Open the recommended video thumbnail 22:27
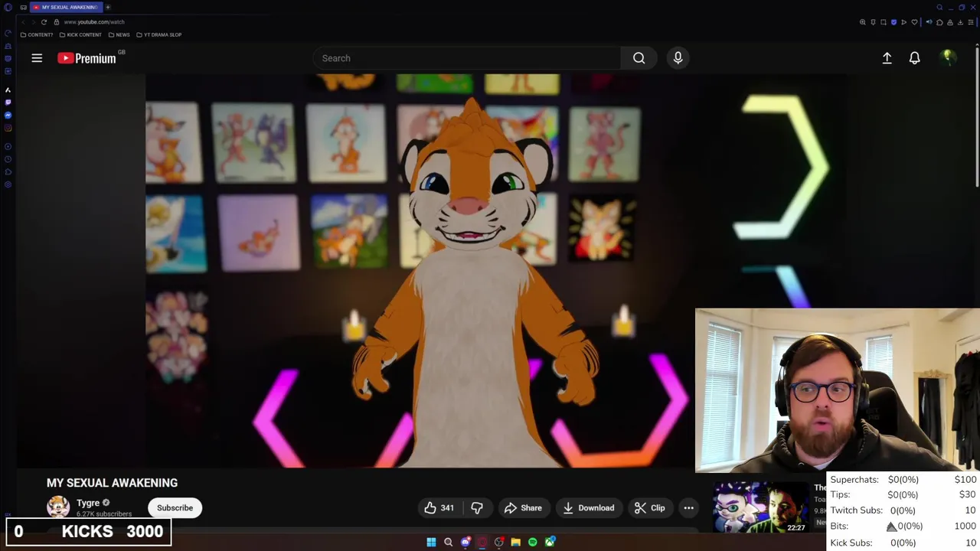Viewport: 980px width, 551px height. click(759, 507)
